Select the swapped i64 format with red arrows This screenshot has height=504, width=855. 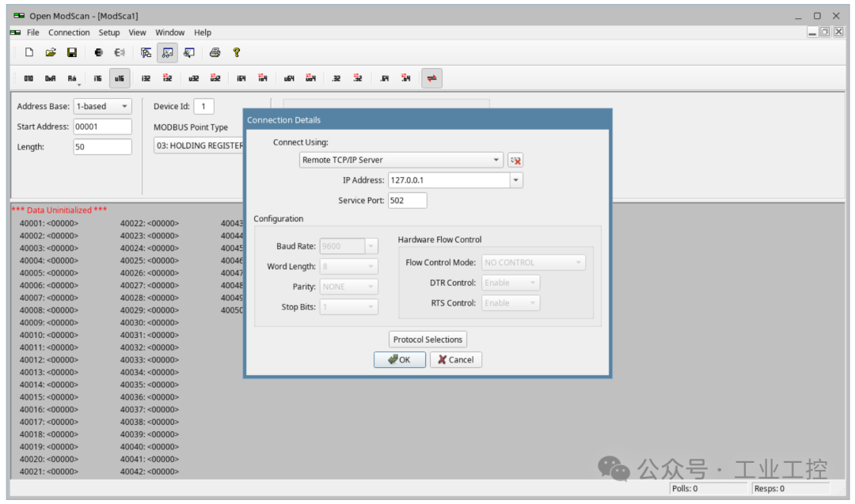coord(263,78)
